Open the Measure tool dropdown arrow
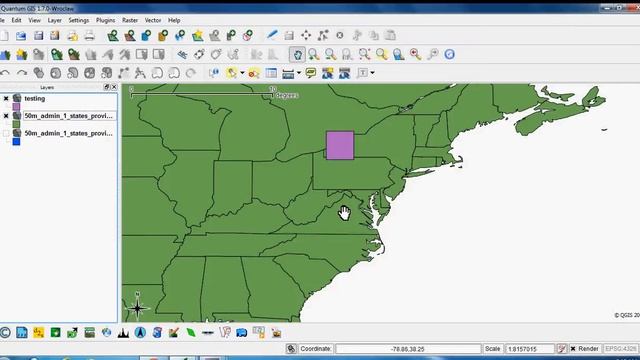This screenshot has width=640, height=360. point(299,73)
